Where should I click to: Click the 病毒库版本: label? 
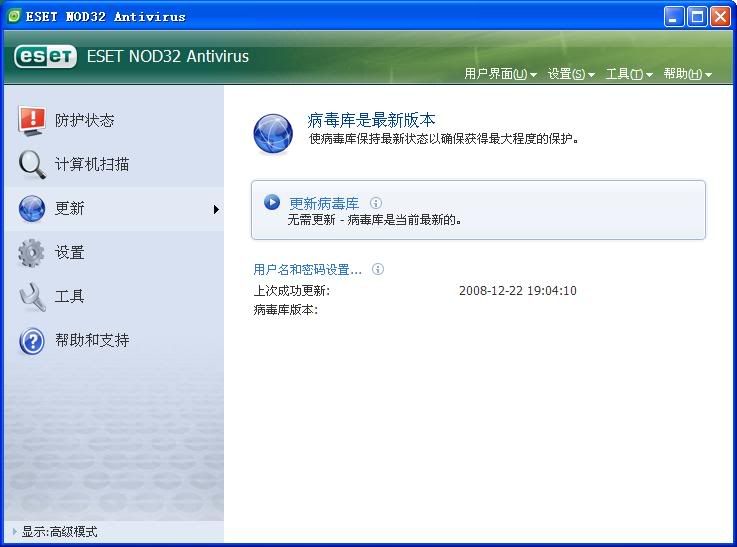point(286,310)
